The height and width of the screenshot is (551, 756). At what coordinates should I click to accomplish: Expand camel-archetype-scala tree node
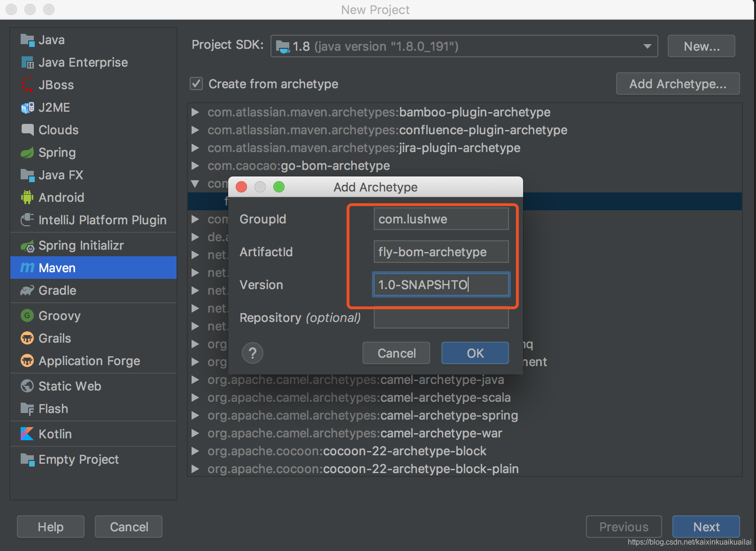pyautogui.click(x=195, y=398)
